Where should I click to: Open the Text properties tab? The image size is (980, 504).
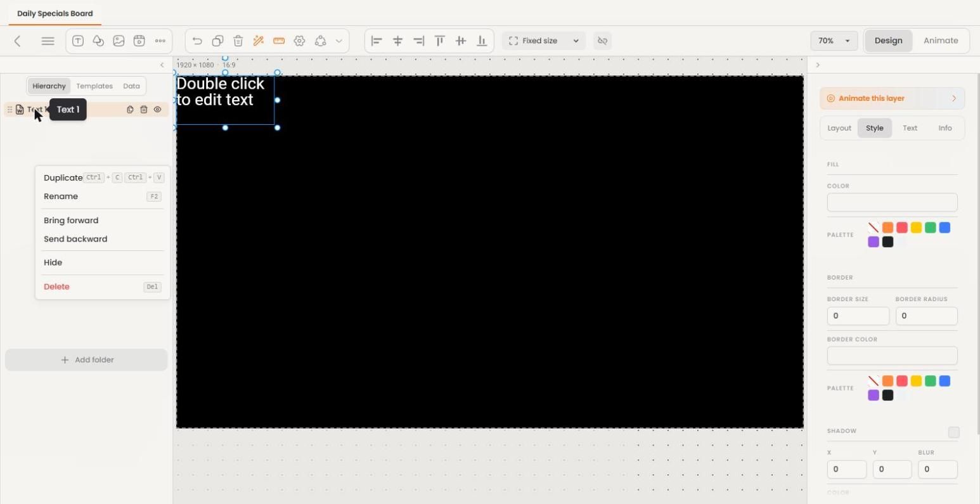click(x=910, y=128)
